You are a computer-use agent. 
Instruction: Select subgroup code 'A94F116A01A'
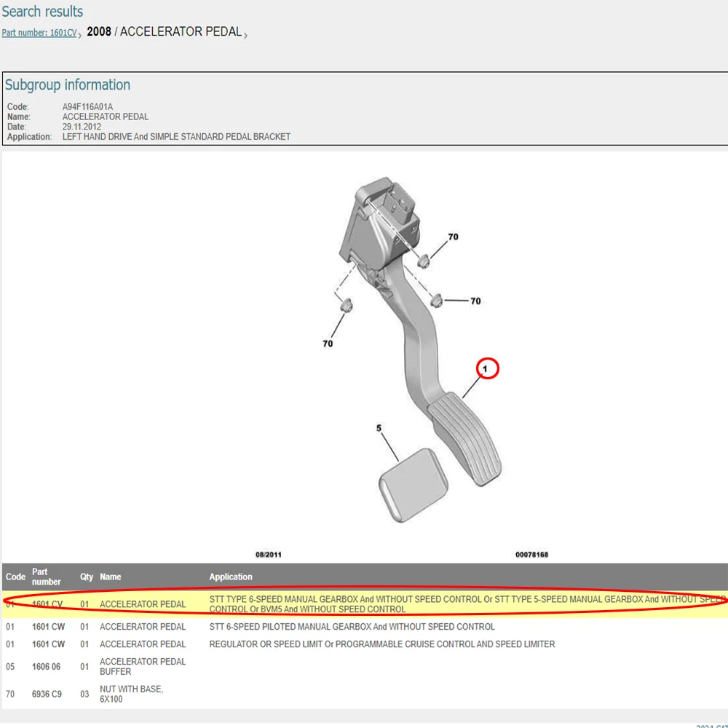88,107
